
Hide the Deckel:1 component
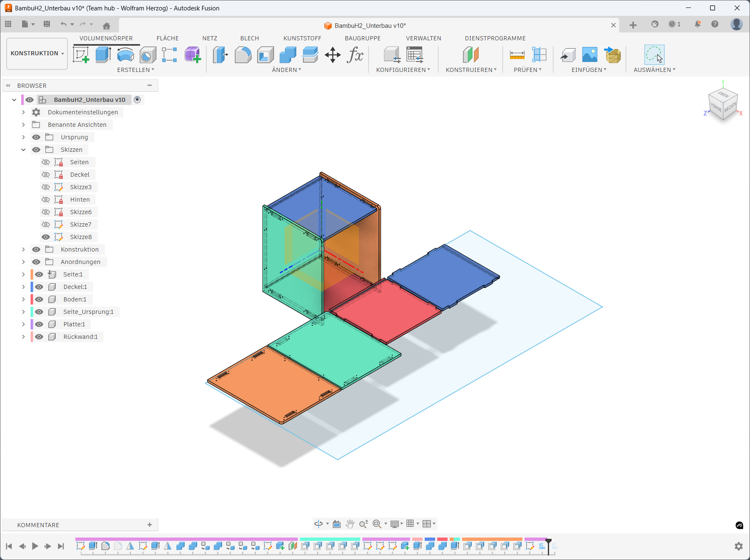coord(39,287)
